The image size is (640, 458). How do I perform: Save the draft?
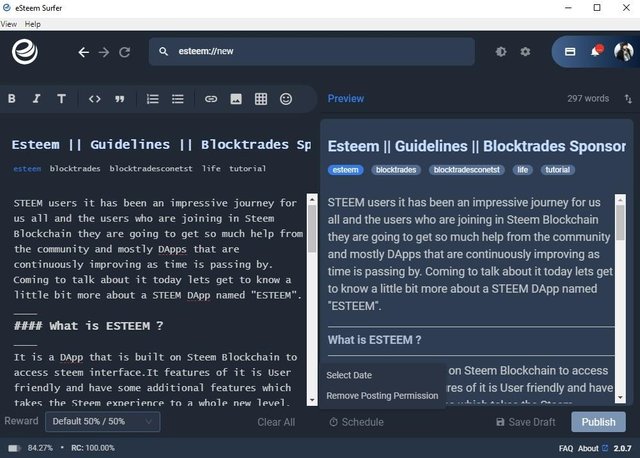coord(526,422)
